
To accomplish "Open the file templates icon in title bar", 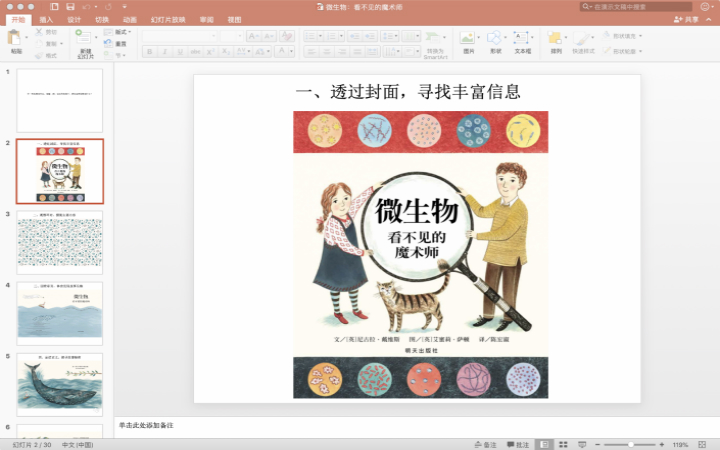I will [x=54, y=6].
